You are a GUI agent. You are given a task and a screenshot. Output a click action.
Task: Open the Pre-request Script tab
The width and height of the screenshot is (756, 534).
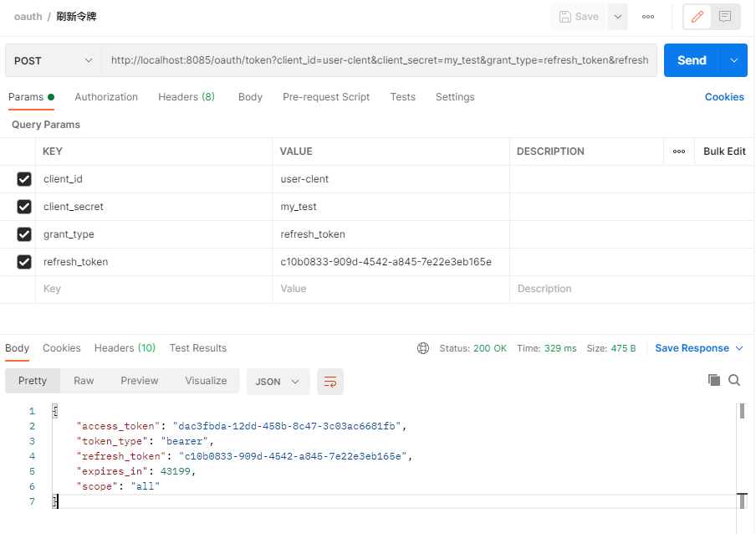click(x=326, y=97)
